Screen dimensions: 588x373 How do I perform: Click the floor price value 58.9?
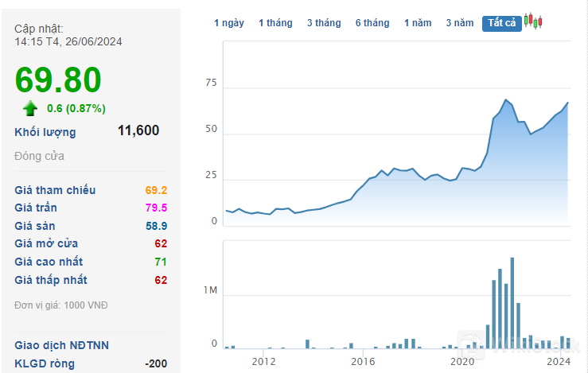(x=156, y=226)
